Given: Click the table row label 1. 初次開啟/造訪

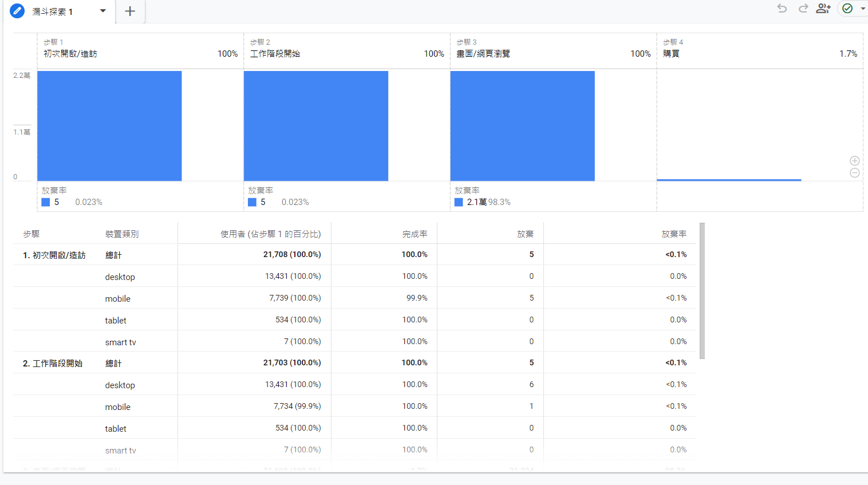Looking at the screenshot, I should tap(54, 255).
